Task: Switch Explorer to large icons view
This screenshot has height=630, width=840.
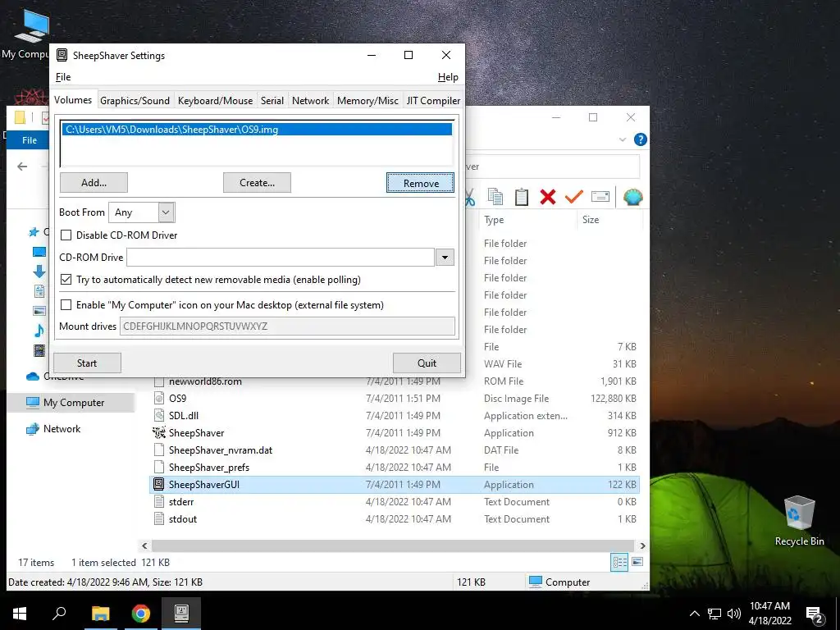Action: pos(637,562)
